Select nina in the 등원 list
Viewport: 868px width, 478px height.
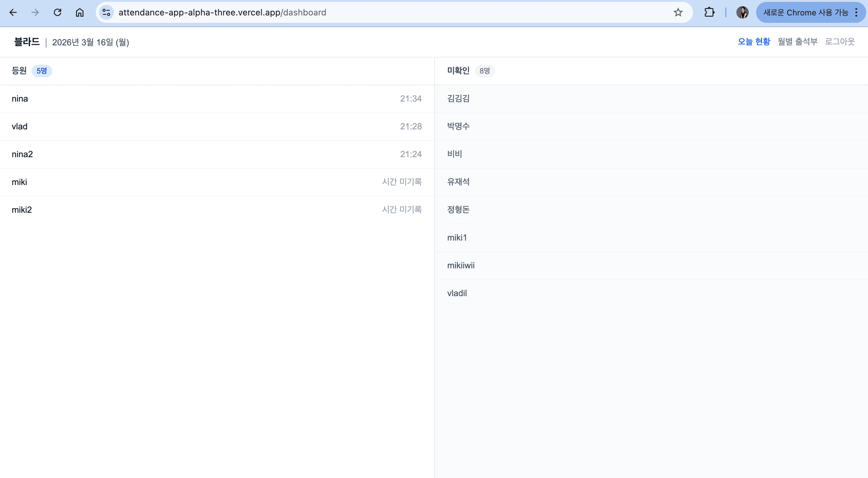coord(217,99)
